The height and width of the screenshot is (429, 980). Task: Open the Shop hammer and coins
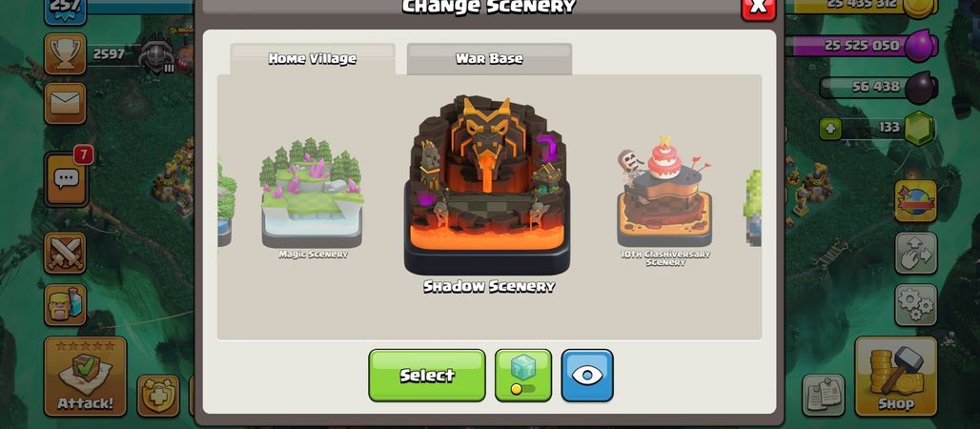click(x=895, y=377)
